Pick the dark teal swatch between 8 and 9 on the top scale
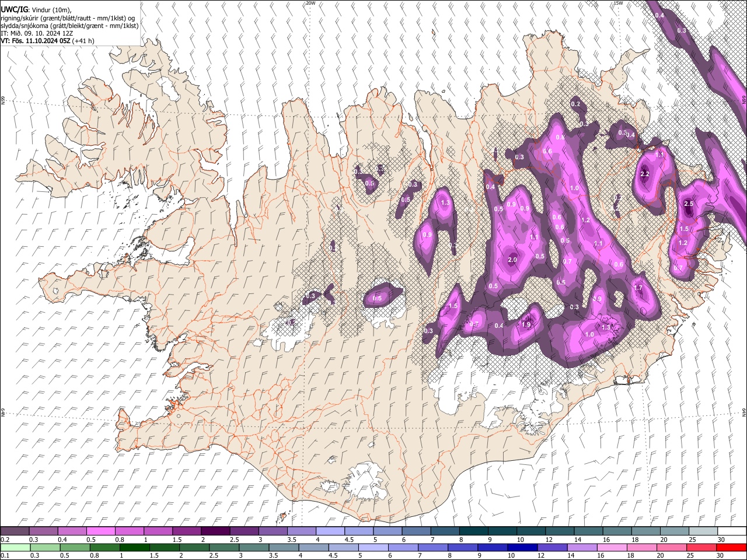747x560 pixels. tap(474, 531)
